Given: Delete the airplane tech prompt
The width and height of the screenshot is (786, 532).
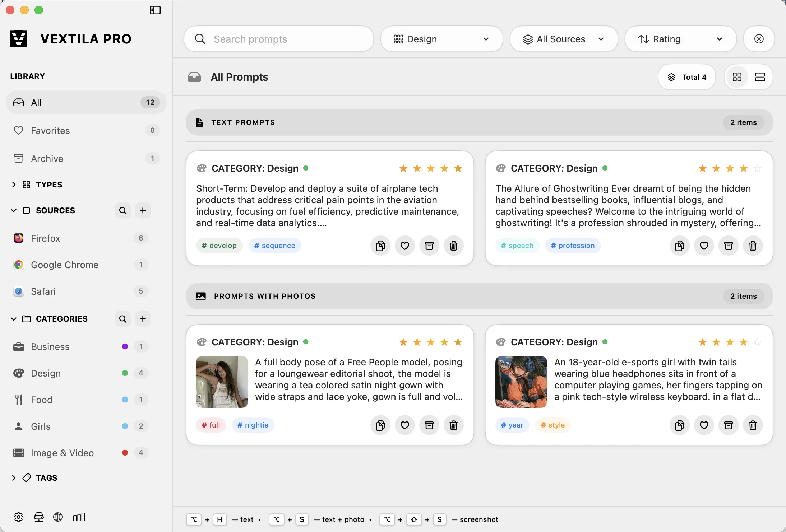Looking at the screenshot, I should tap(454, 246).
